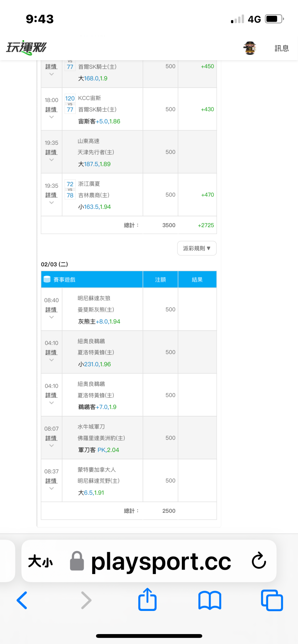Open 訊息 messages
Image resolution: width=298 pixels, height=644 pixels.
coord(281,48)
